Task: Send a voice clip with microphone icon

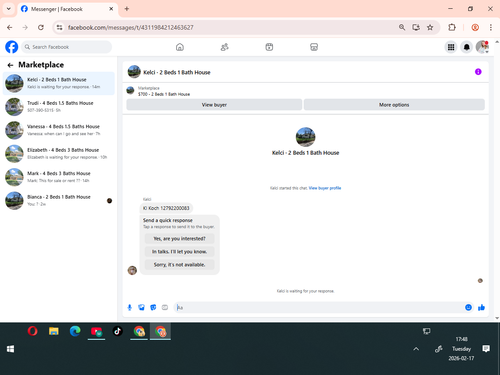Action: tap(130, 307)
